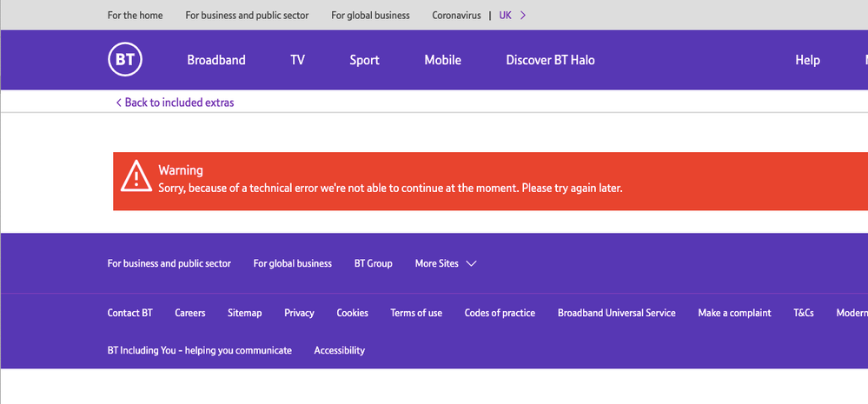
Task: Go back to included extras
Action: click(x=175, y=103)
